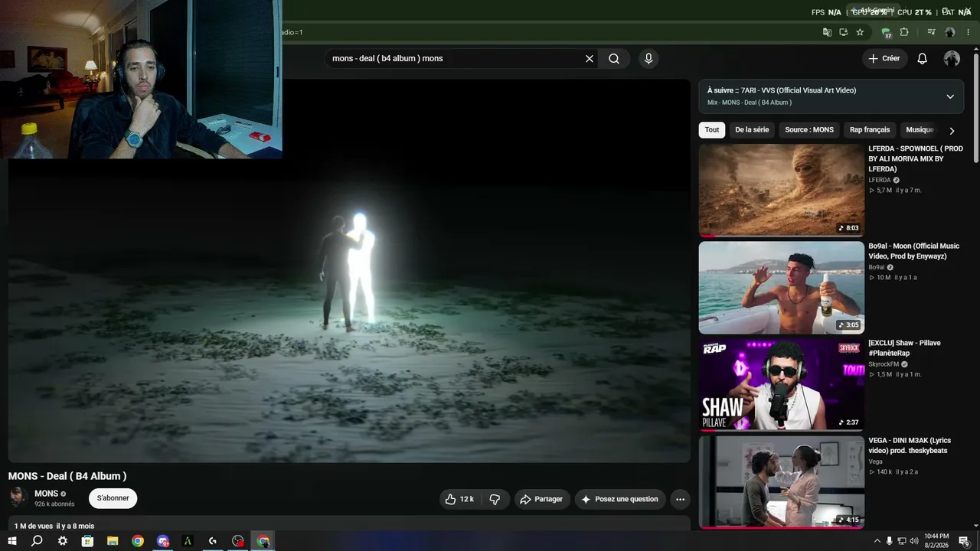Open the OBS Studio taskbar icon

238,541
